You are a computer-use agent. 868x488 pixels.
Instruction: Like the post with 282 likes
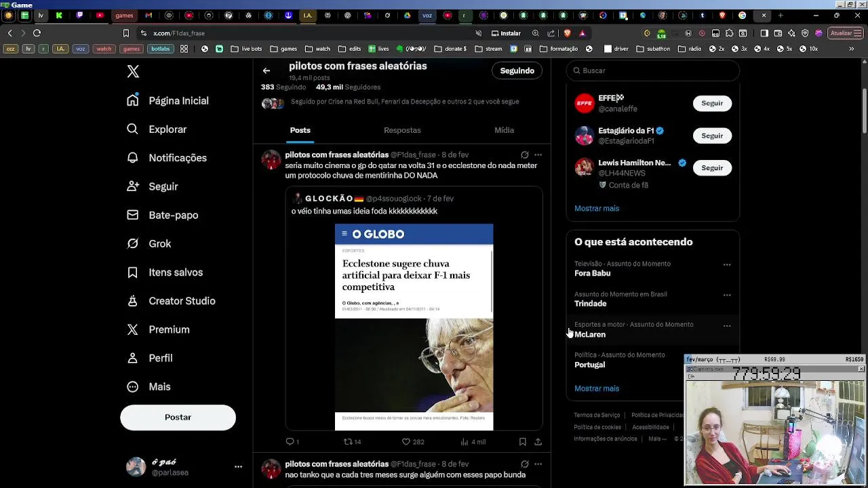[x=406, y=442]
